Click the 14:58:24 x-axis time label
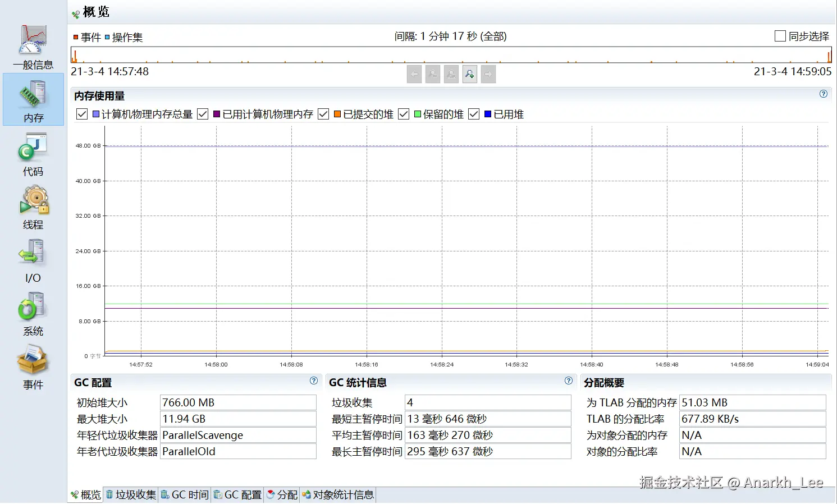The image size is (837, 504). (x=442, y=364)
